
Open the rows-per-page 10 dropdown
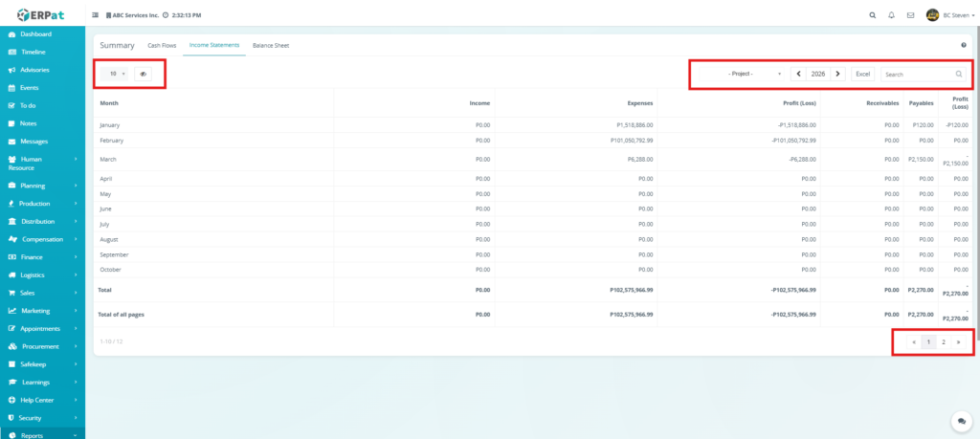click(x=115, y=74)
